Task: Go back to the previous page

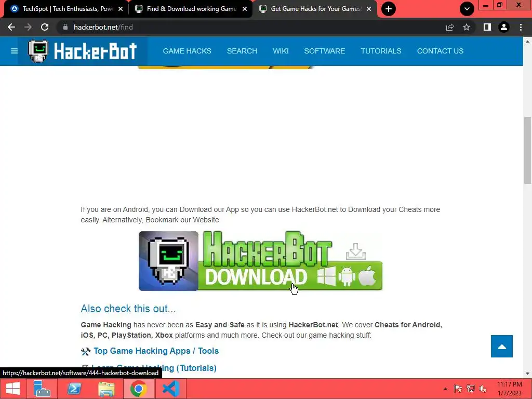Action: (x=11, y=27)
